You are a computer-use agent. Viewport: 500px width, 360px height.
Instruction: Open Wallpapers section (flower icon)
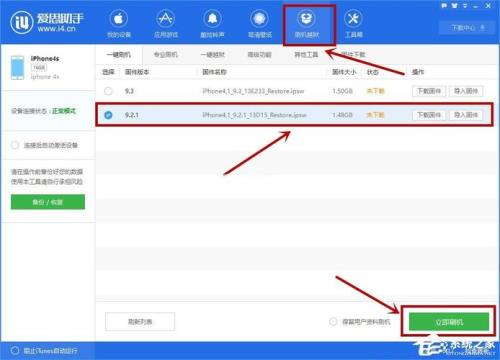pyautogui.click(x=260, y=24)
